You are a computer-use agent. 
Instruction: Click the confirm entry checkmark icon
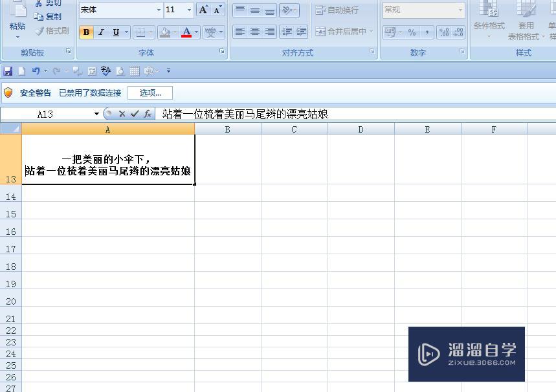pos(135,114)
